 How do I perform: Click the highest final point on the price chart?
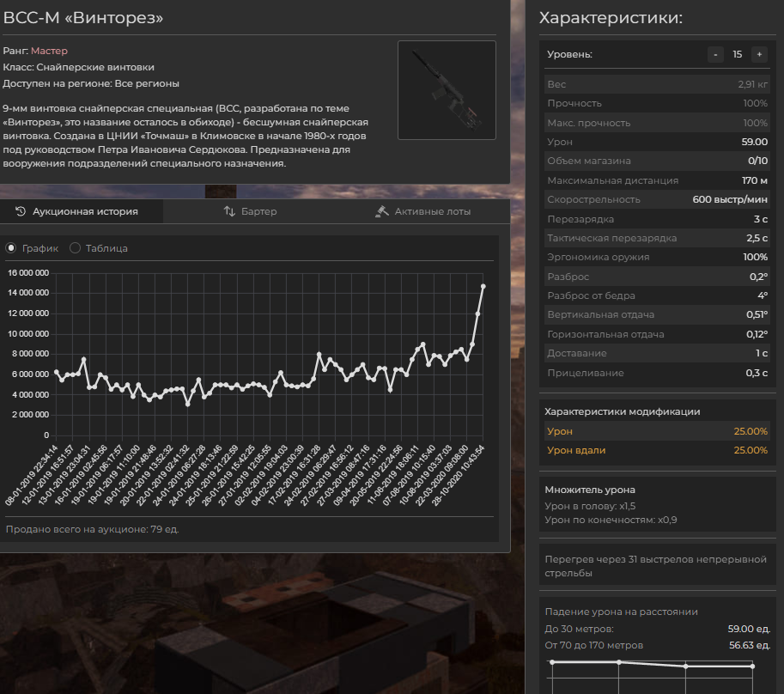(483, 286)
